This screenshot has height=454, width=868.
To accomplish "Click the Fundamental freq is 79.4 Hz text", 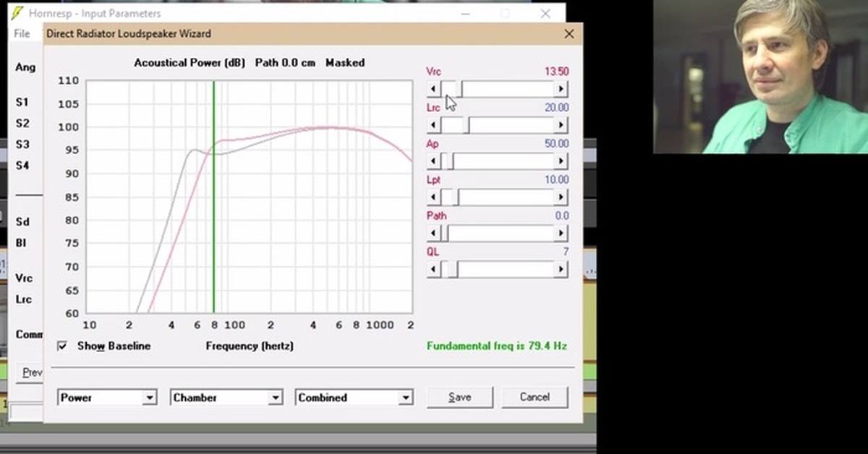I will point(497,346).
